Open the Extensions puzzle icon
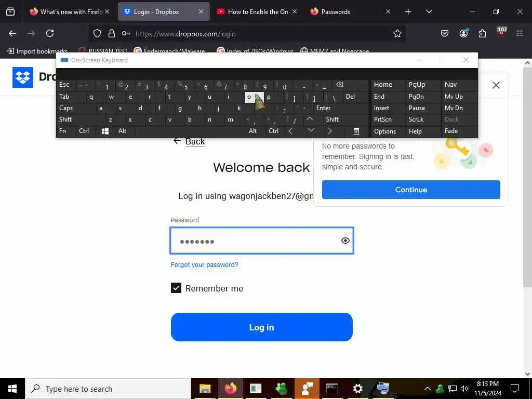The image size is (532, 399). 482,33
